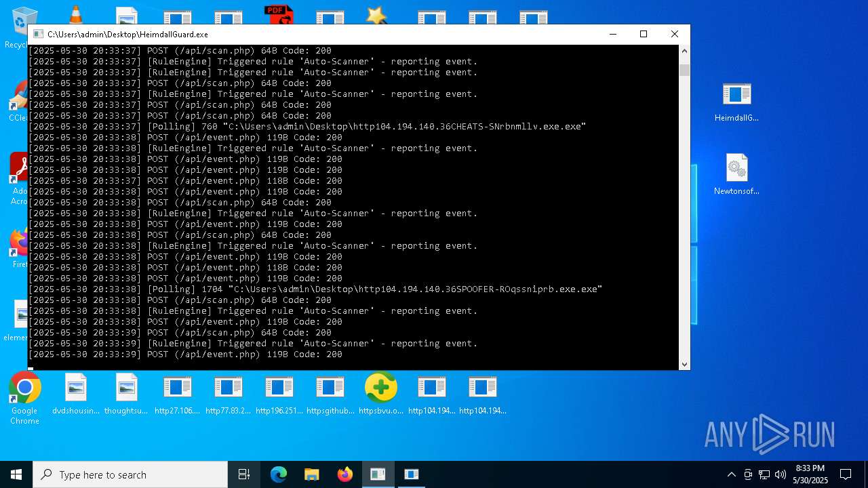Select the thoughtsu... image file icon
868x488 pixels.
pyautogui.click(x=126, y=394)
